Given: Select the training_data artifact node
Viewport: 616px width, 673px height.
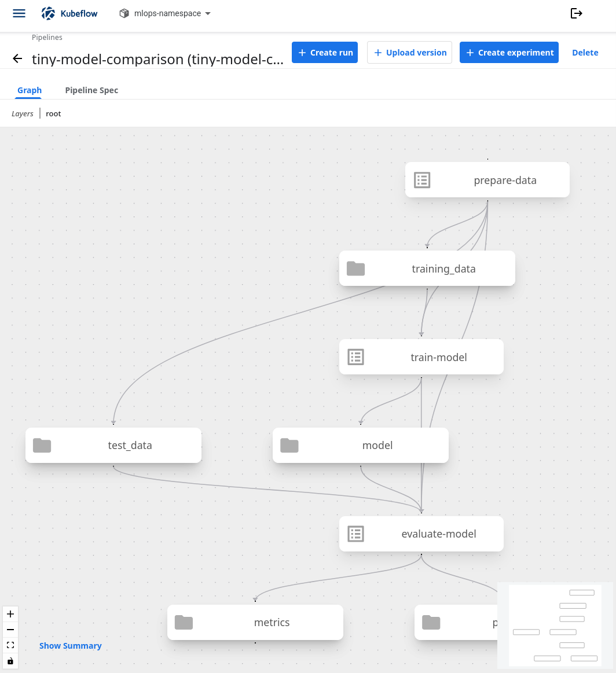Looking at the screenshot, I should pos(427,269).
